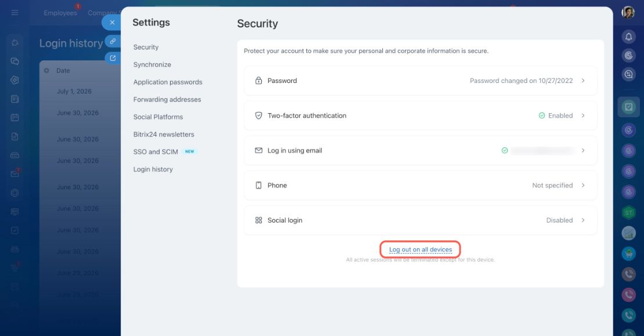Click the Enabled status for two-factor authentication
Screen dimensions: 644x336
pyautogui.click(x=560, y=115)
